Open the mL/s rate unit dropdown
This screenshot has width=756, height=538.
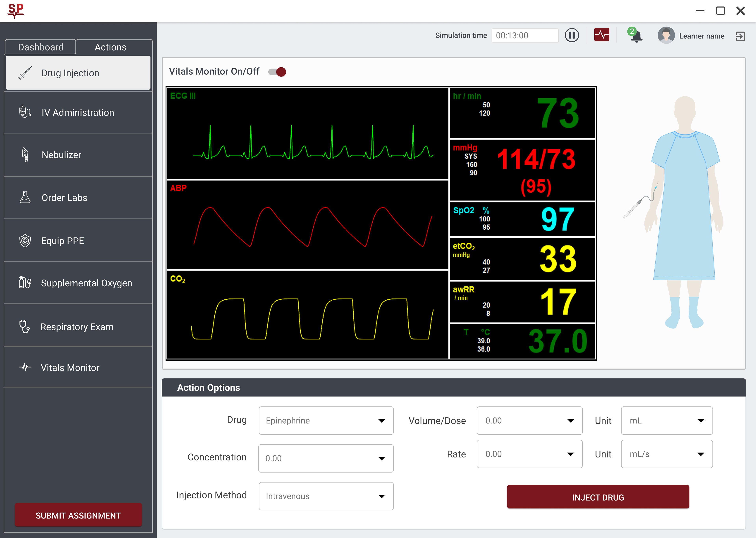click(667, 454)
